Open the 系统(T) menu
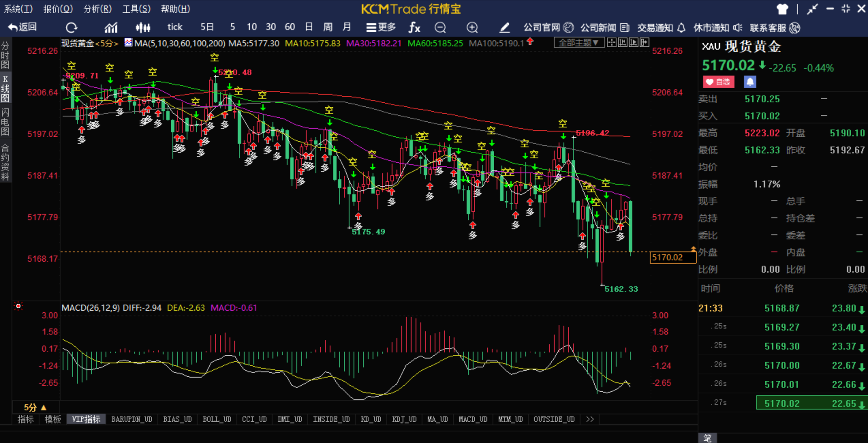Image resolution: width=868 pixels, height=443 pixels. [19, 9]
